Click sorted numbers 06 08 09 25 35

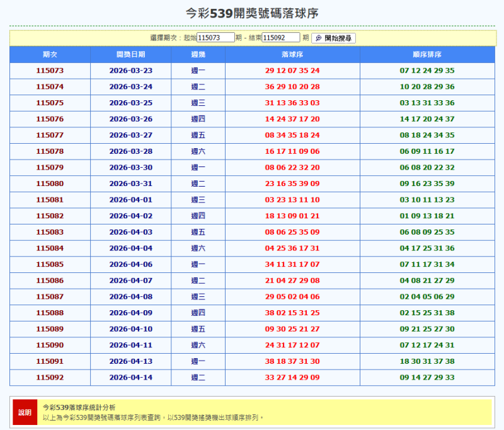point(427,232)
